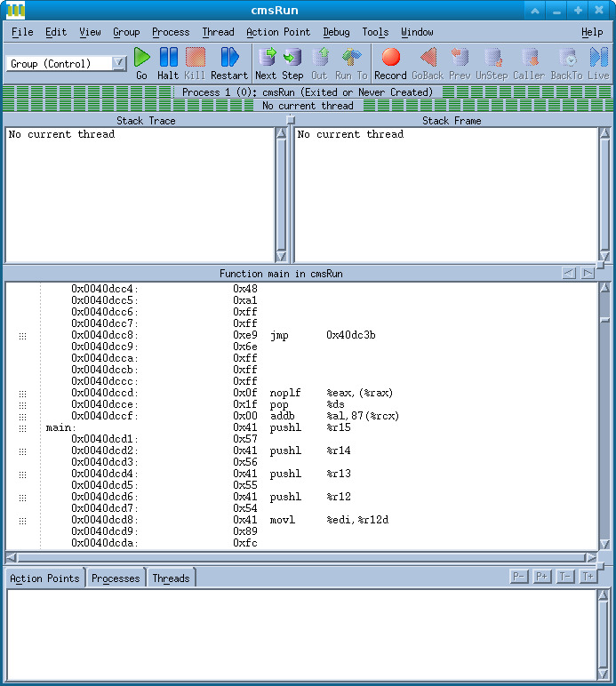Click 'Function main in cmsRun' header
Viewport: 616px width, 686px height.
click(x=281, y=274)
